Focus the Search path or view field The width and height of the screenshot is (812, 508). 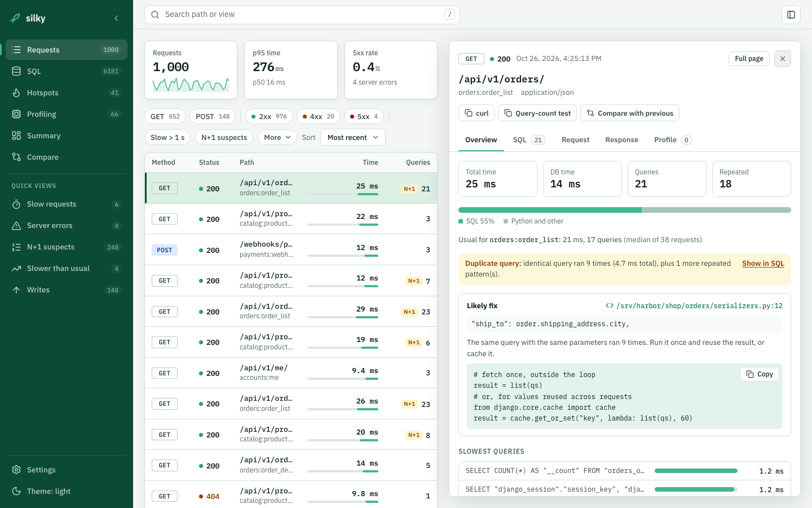302,15
